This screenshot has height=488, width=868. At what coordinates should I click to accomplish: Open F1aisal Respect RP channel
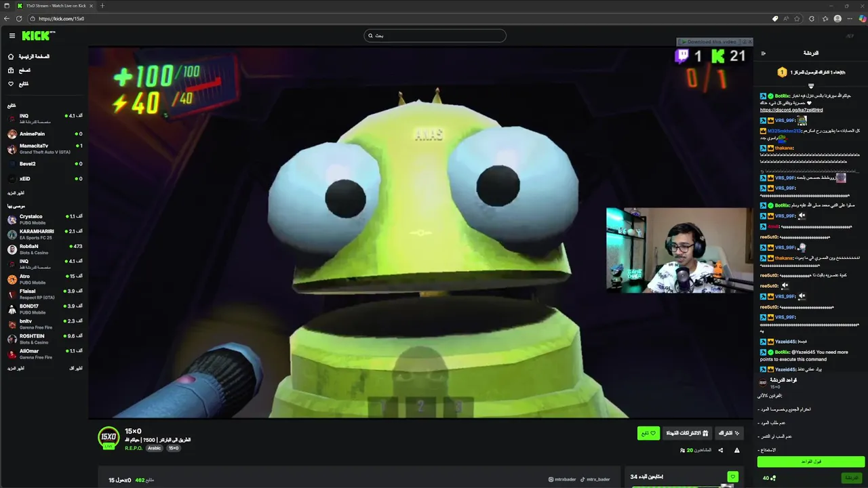(x=45, y=293)
